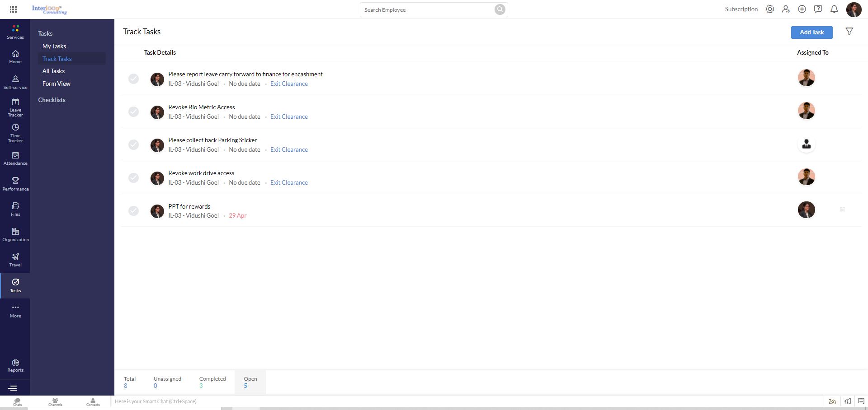Go to Attendance module

coord(15,158)
